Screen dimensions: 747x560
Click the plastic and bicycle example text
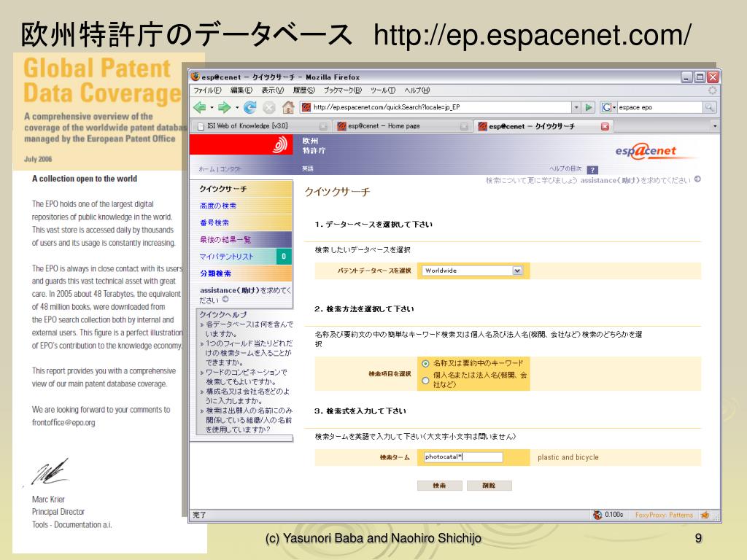pos(568,457)
